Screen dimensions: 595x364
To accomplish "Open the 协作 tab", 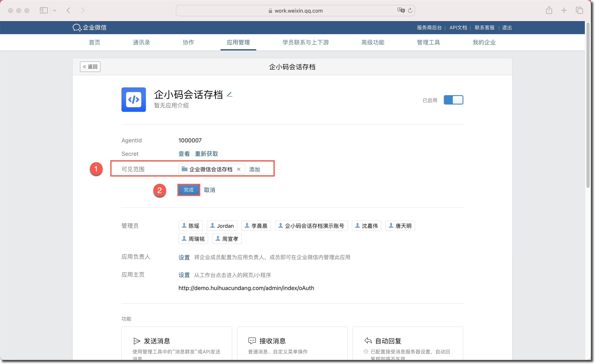I will (x=188, y=43).
